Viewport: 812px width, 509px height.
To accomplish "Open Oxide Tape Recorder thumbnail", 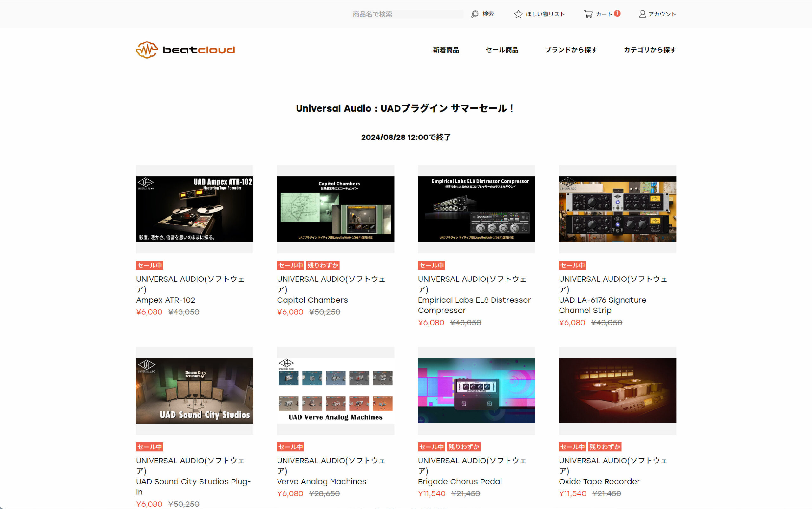I will coord(617,390).
